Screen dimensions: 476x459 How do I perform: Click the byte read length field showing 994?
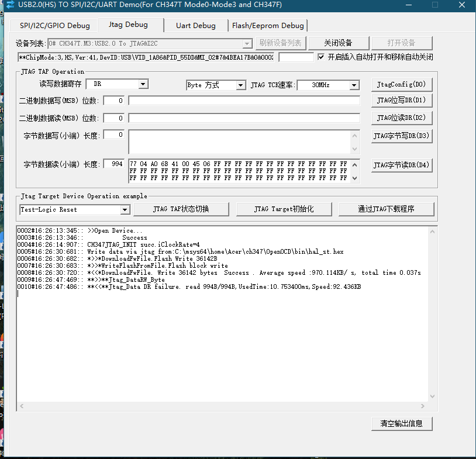pyautogui.click(x=114, y=164)
